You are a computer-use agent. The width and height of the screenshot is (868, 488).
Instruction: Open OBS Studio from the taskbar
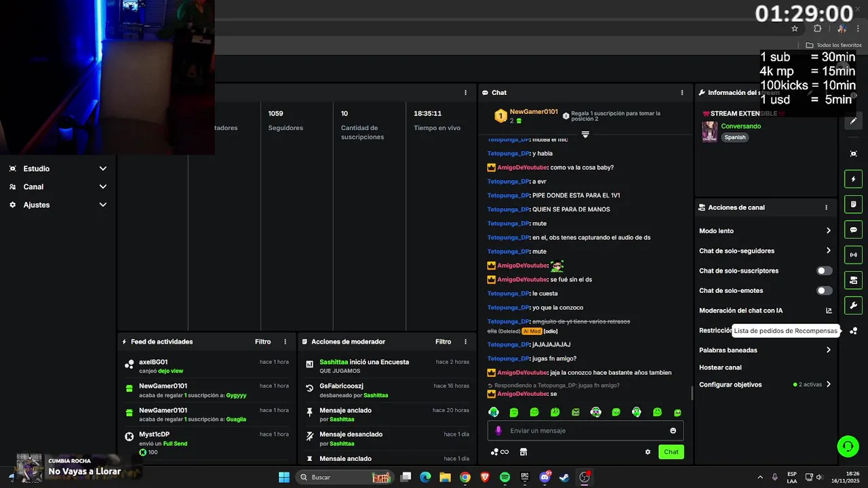click(x=584, y=477)
